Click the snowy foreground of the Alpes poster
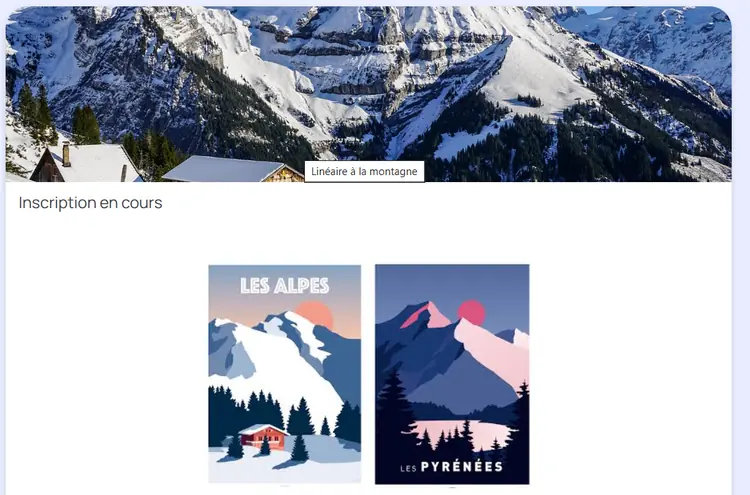Viewport: 750px width, 495px height. click(x=285, y=464)
